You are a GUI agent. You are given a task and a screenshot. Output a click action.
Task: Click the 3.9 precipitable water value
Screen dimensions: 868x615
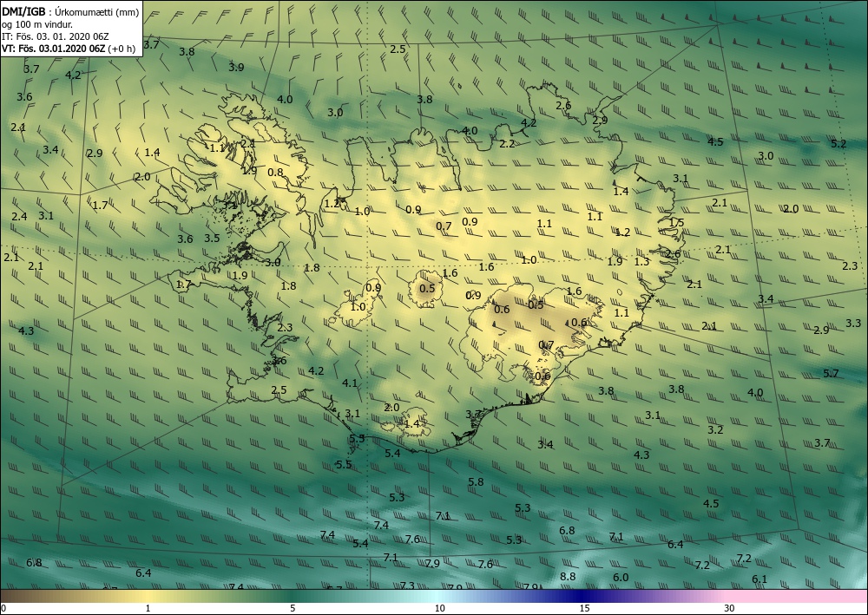coord(236,68)
